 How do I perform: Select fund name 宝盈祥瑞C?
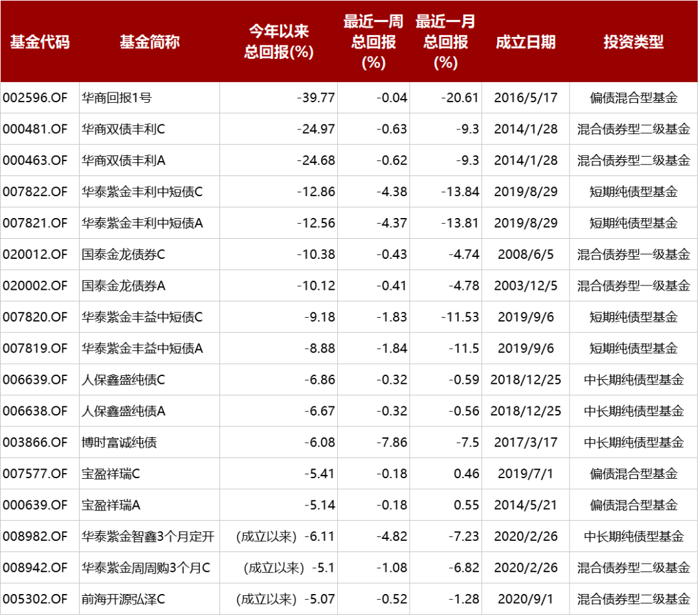(111, 474)
